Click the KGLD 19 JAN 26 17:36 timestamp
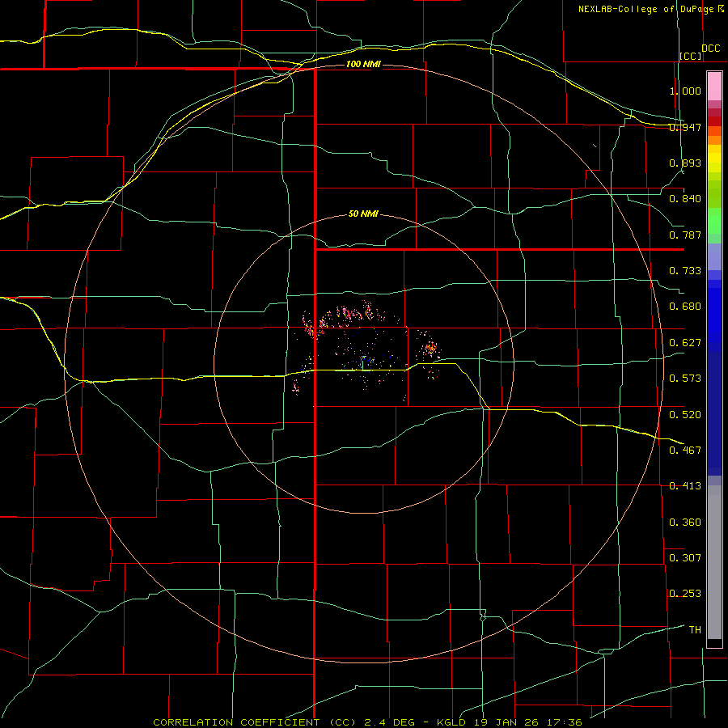The width and height of the screenshot is (728, 728). [510, 722]
